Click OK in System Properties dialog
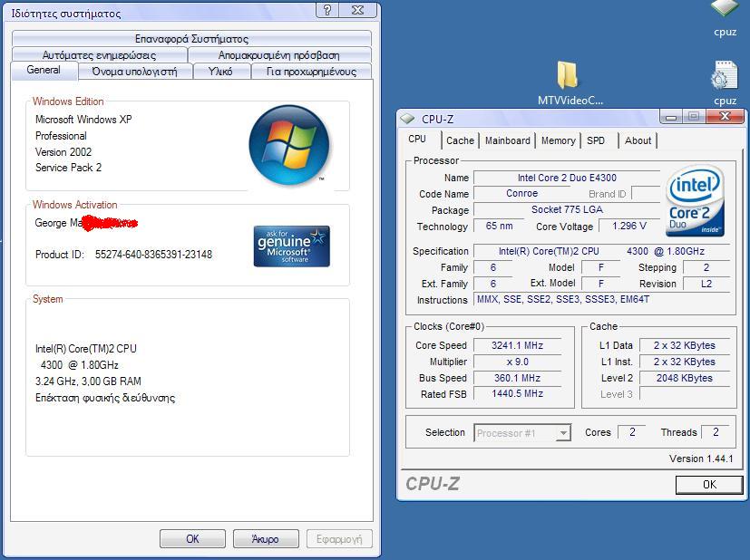 coord(192,539)
